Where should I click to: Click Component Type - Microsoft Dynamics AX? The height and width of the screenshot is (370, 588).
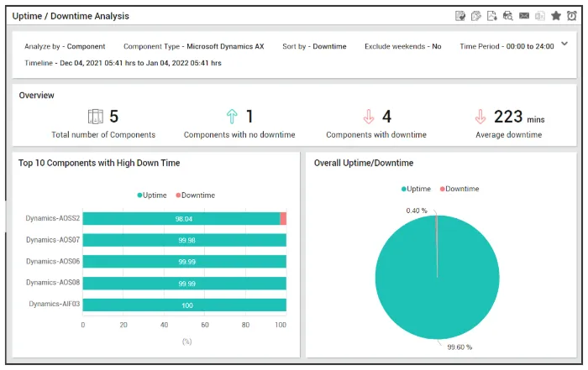(x=194, y=46)
